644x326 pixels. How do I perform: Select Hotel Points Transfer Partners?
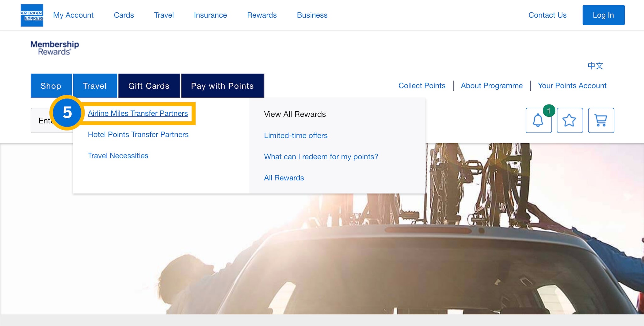tap(138, 135)
